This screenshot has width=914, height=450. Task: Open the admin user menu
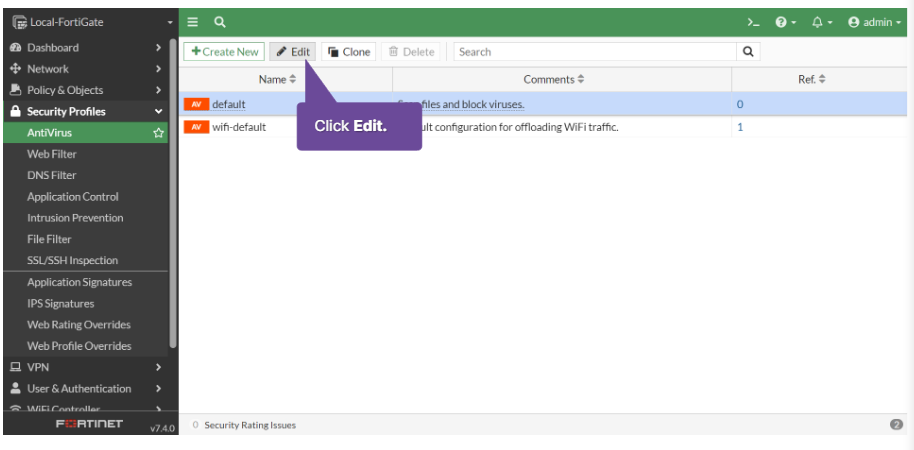click(874, 22)
